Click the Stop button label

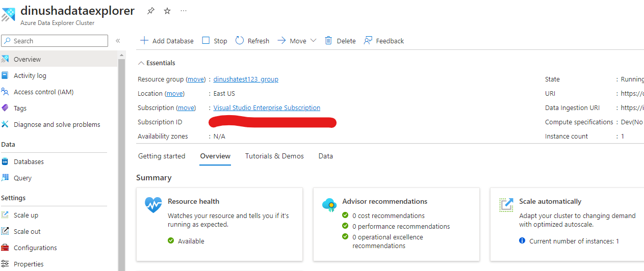[x=220, y=41]
